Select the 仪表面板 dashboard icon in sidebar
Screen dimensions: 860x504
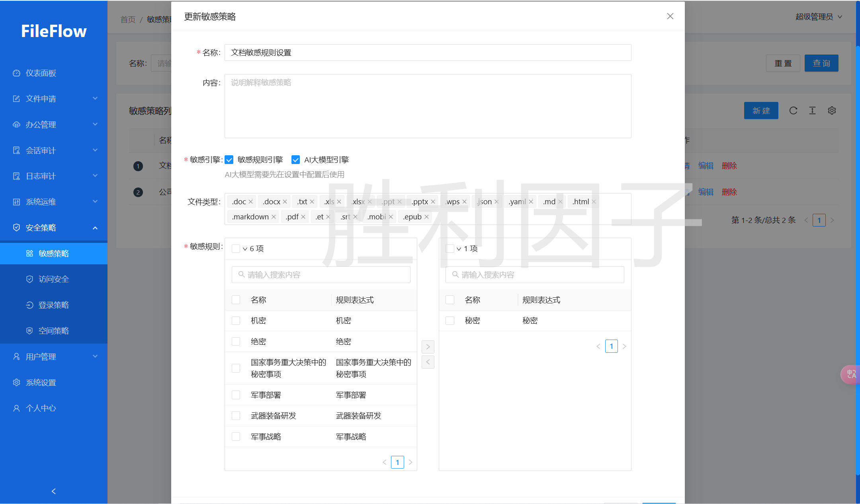(16, 73)
